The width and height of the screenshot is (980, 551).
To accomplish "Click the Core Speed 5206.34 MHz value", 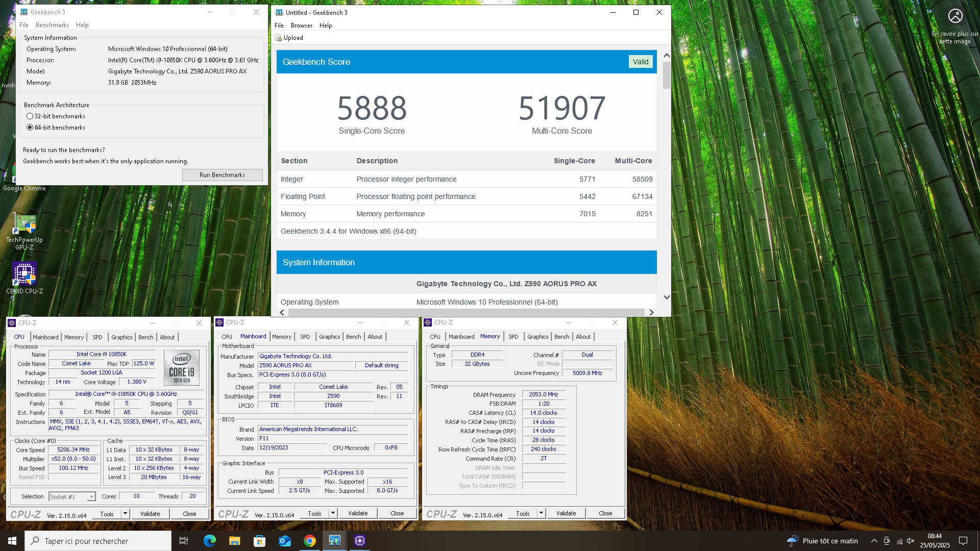I will click(73, 450).
